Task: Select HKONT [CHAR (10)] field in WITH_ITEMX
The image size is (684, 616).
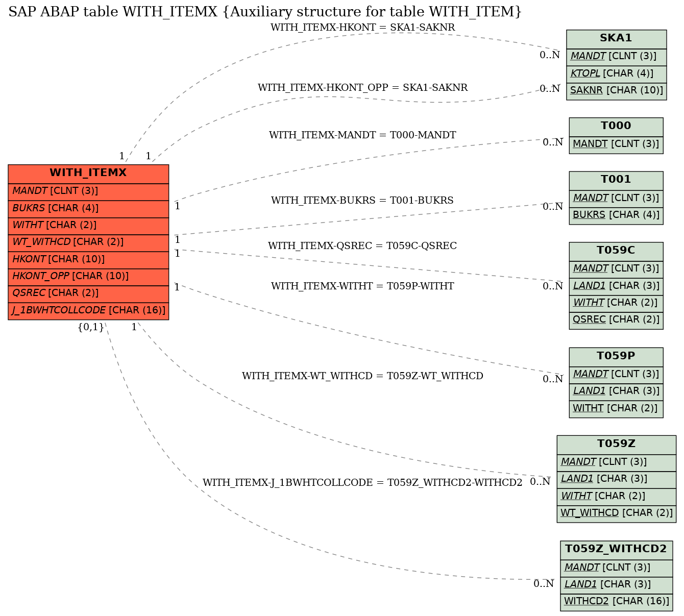Action: (x=88, y=259)
